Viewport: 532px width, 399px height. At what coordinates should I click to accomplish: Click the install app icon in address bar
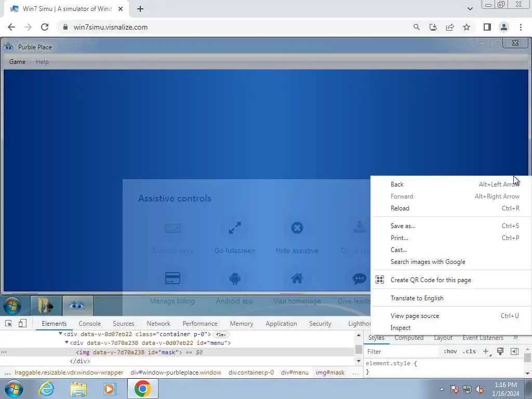433,27
